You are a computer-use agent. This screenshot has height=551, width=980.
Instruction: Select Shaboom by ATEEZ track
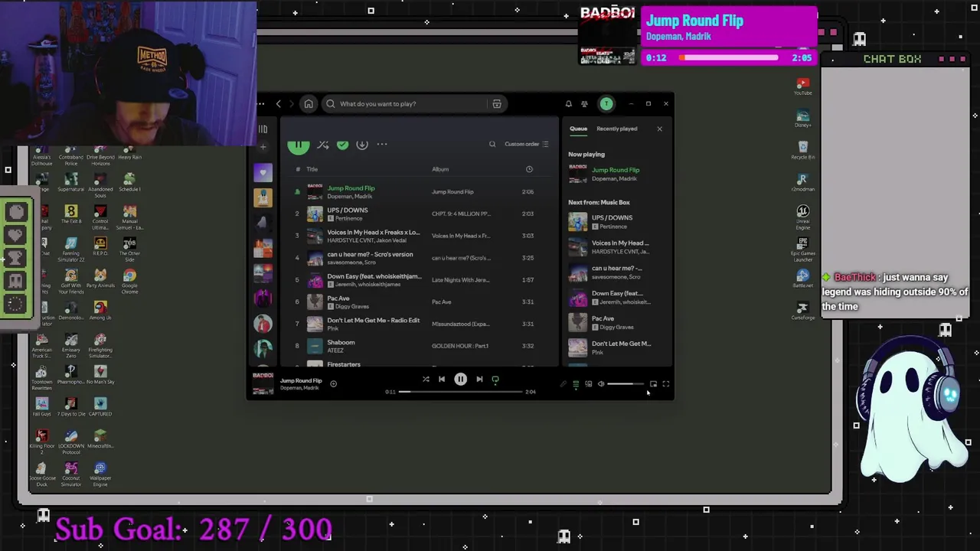coord(420,346)
